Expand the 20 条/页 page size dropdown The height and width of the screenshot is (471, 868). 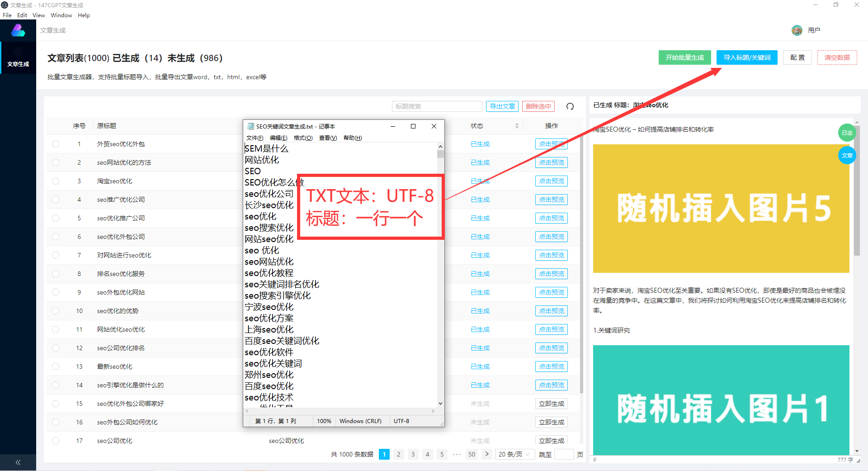(514, 454)
